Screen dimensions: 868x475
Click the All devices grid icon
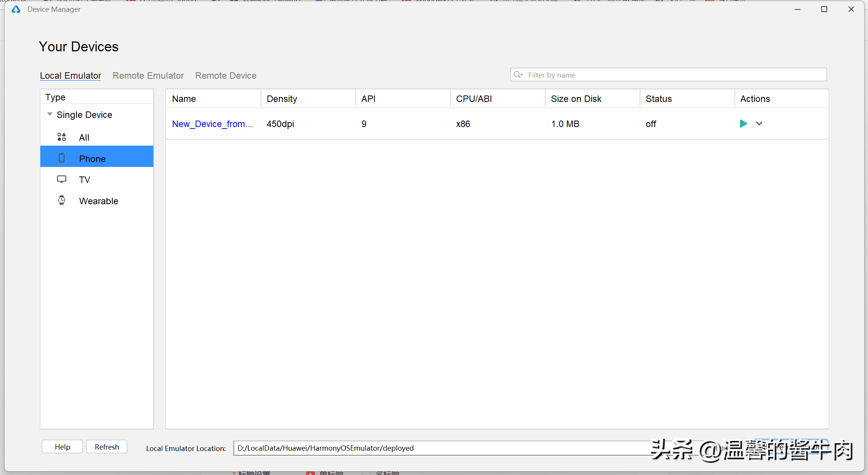coord(62,137)
